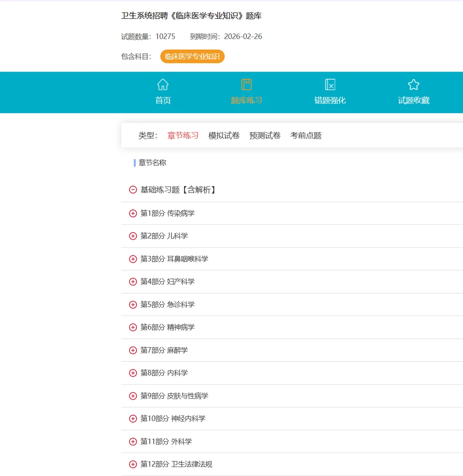Switch to 模拟试卷 type tab

pos(224,136)
